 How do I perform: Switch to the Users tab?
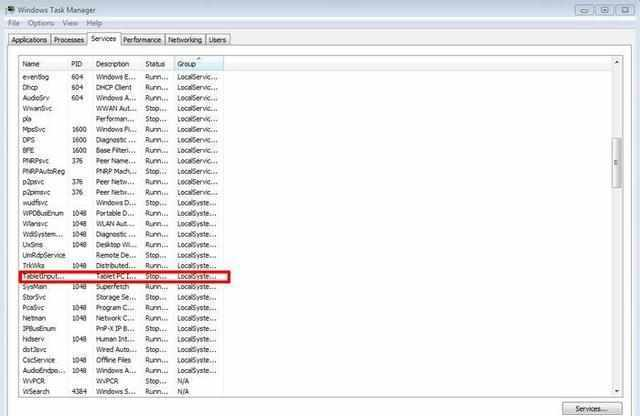pos(217,40)
